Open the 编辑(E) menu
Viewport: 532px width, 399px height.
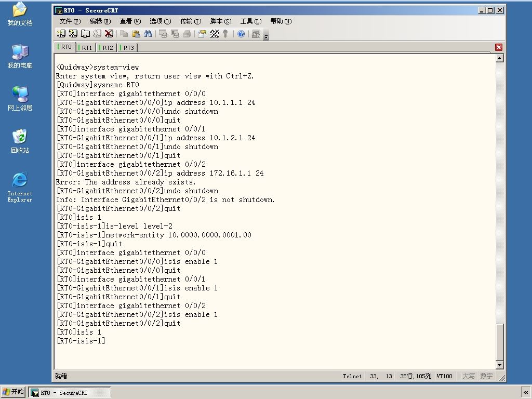pyautogui.click(x=100, y=21)
